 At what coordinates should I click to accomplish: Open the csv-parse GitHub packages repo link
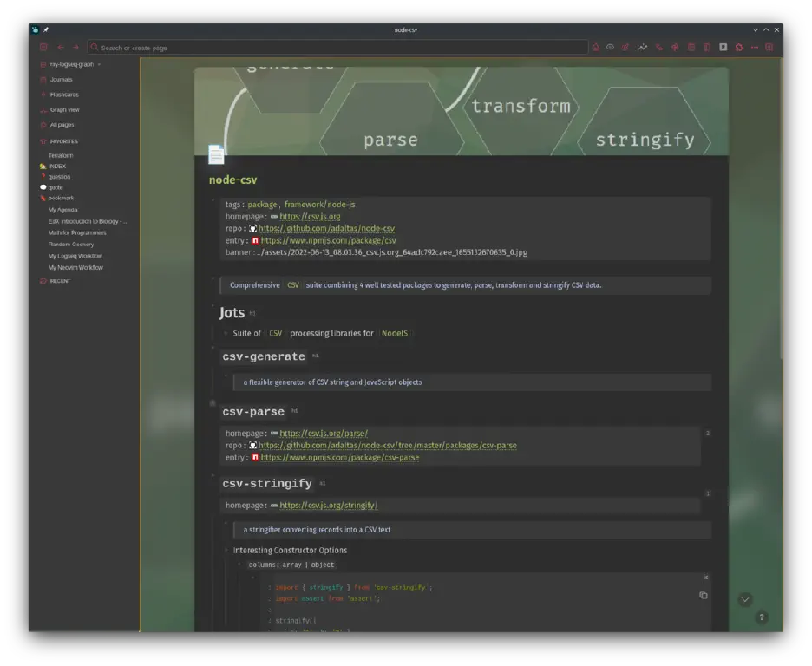(388, 445)
